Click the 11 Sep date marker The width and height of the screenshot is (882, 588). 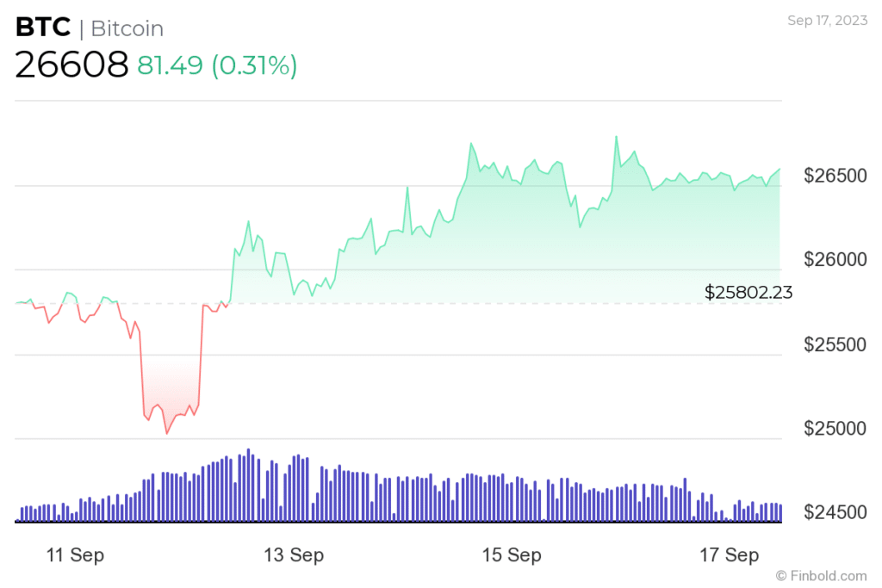[x=75, y=555]
